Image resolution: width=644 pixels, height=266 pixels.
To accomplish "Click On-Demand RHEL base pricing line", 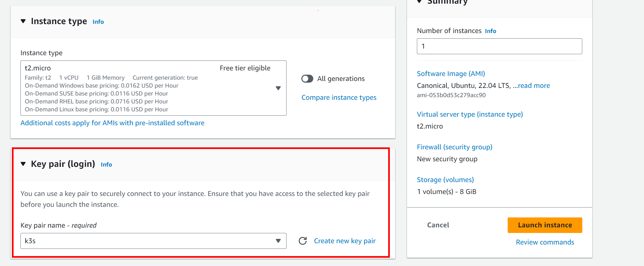I will tap(96, 101).
